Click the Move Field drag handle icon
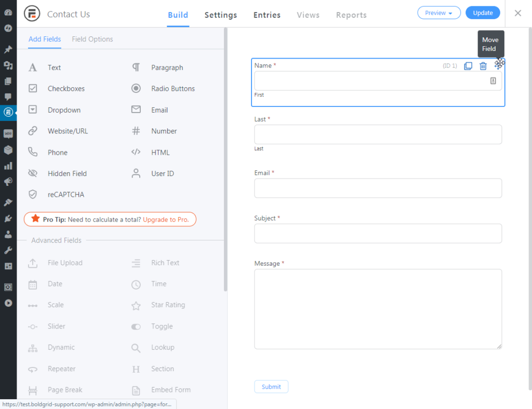The image size is (532, 409). pos(498,64)
